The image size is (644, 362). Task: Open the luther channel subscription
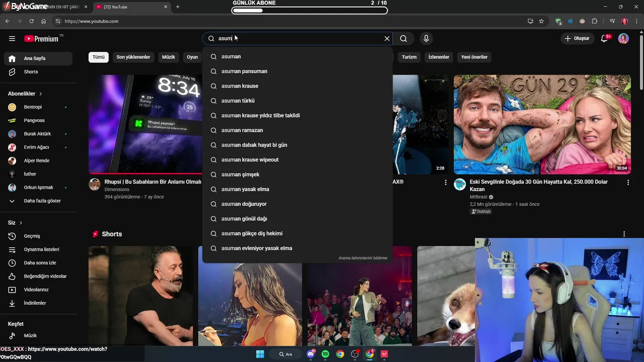[x=38, y=174]
